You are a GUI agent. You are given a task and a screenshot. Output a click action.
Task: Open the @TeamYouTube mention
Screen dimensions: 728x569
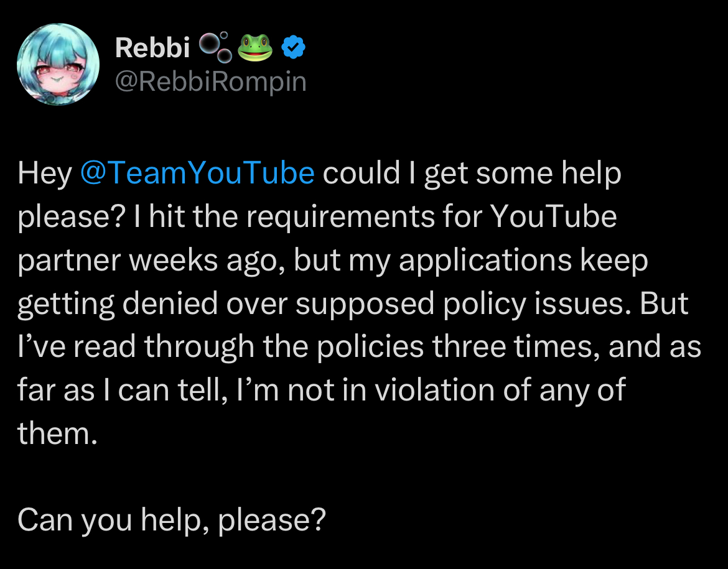197,173
